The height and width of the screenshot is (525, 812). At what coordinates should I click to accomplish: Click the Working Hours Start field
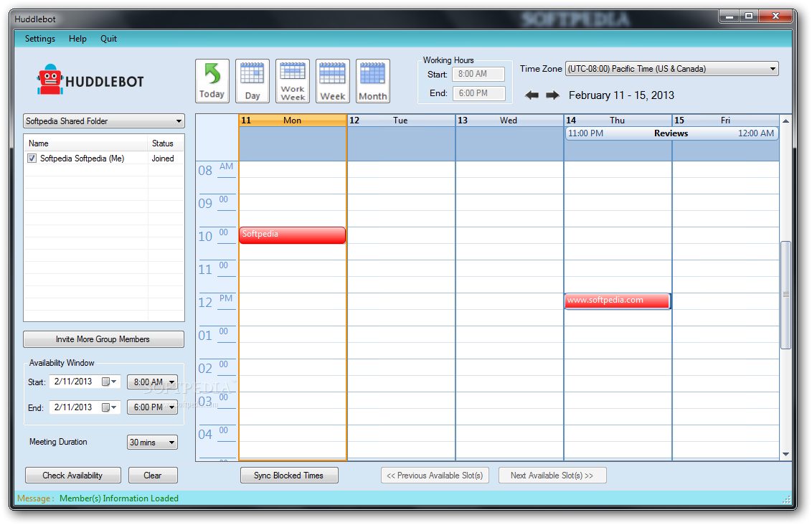pyautogui.click(x=478, y=74)
